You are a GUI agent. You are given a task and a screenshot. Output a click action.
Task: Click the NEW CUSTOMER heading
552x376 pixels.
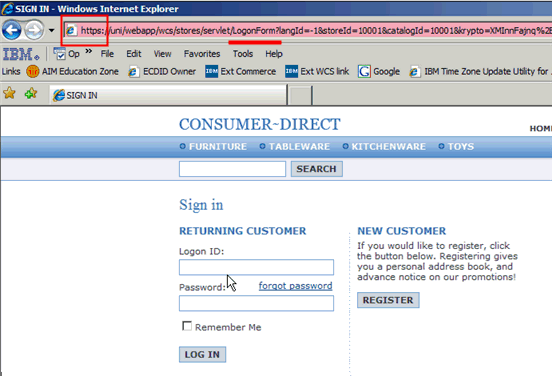click(x=402, y=231)
